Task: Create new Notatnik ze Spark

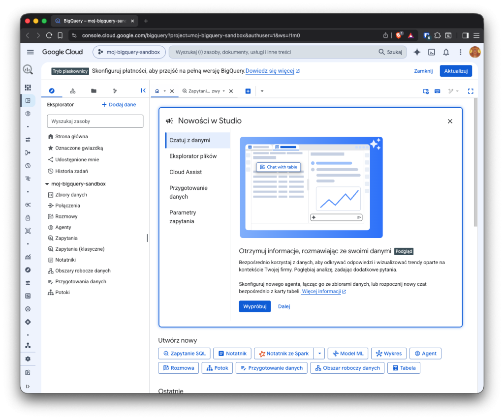Action: (x=284, y=354)
